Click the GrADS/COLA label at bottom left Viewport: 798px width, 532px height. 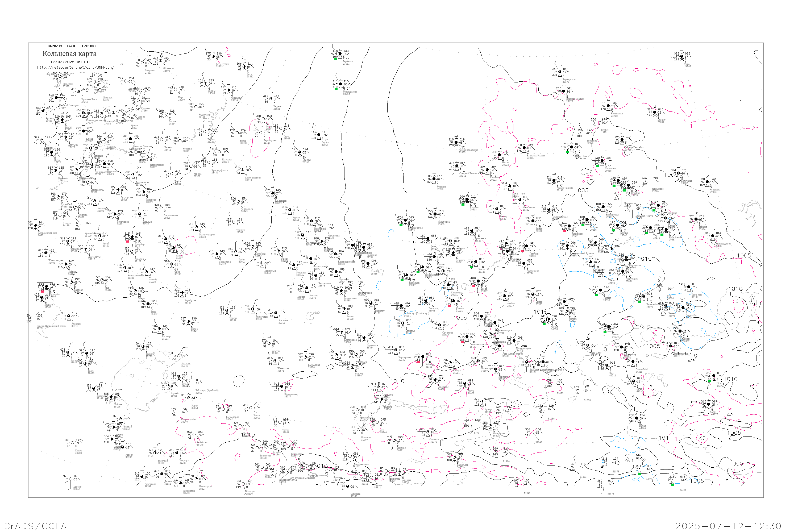click(x=35, y=526)
